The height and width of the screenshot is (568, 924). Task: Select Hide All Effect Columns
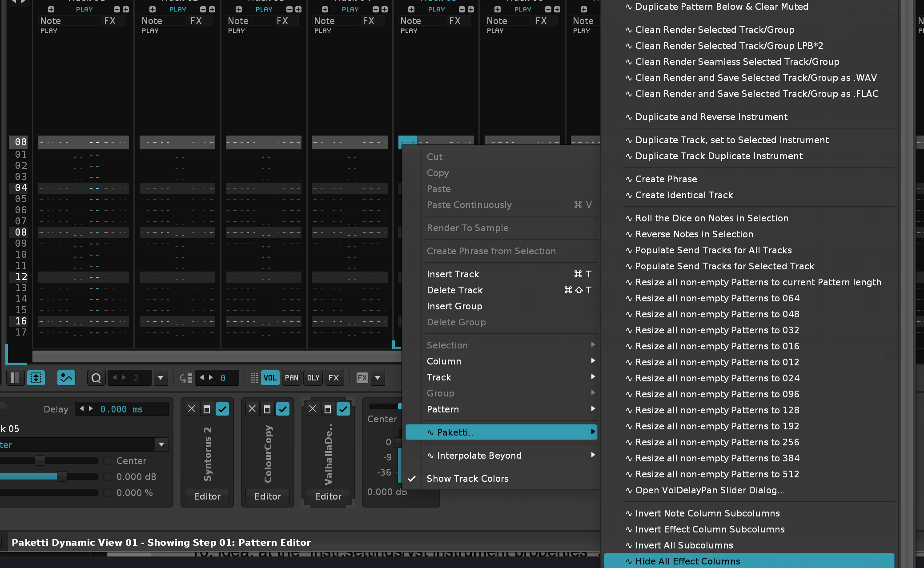[687, 561]
